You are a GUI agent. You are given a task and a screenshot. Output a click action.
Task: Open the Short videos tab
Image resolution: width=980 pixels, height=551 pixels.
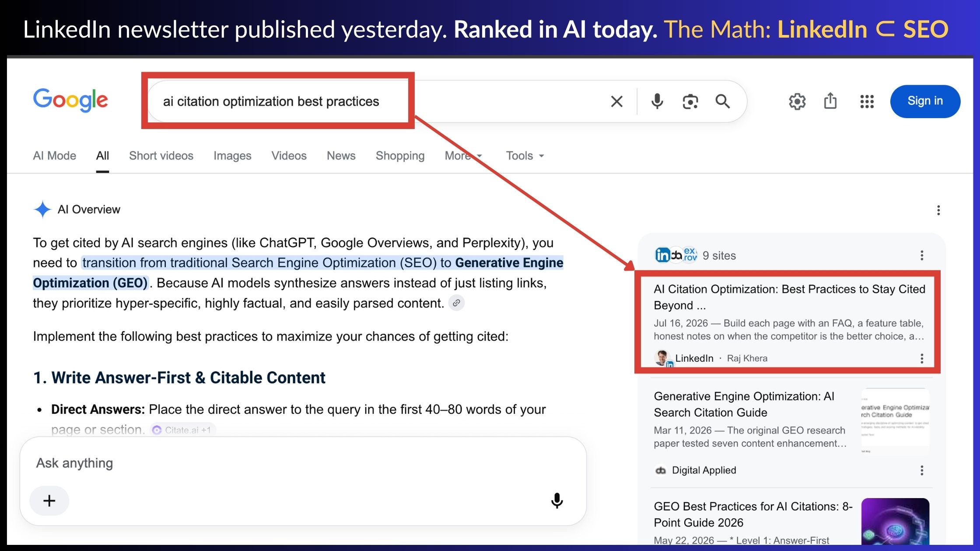coord(161,156)
